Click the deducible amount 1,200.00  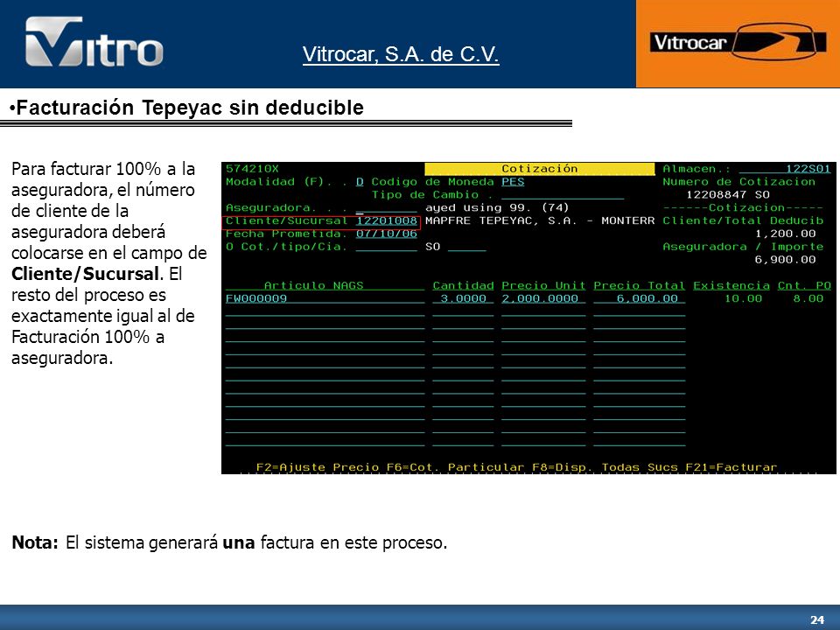click(786, 234)
